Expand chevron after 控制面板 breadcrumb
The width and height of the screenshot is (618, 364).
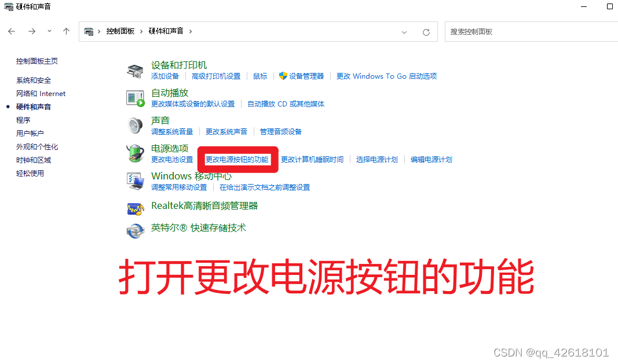pyautogui.click(x=141, y=31)
